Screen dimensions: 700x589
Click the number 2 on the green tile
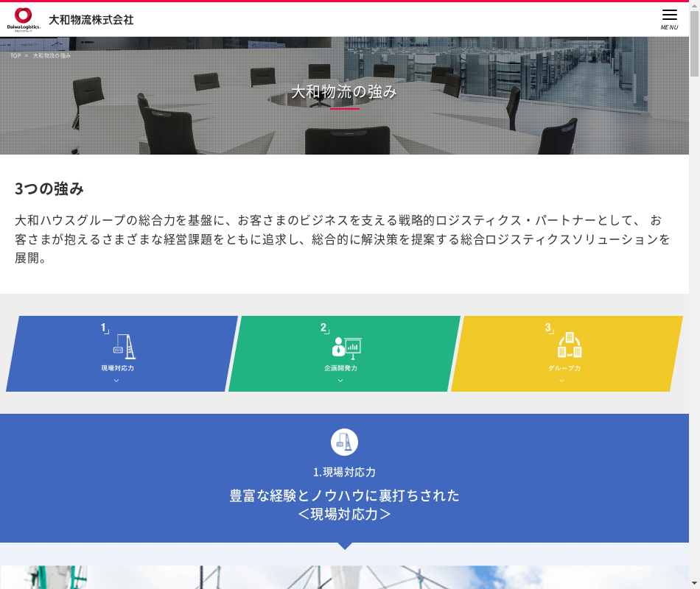(323, 328)
